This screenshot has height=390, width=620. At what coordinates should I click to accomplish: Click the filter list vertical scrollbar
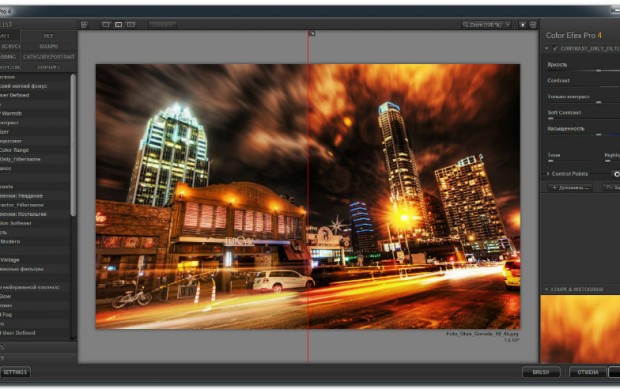(x=73, y=145)
